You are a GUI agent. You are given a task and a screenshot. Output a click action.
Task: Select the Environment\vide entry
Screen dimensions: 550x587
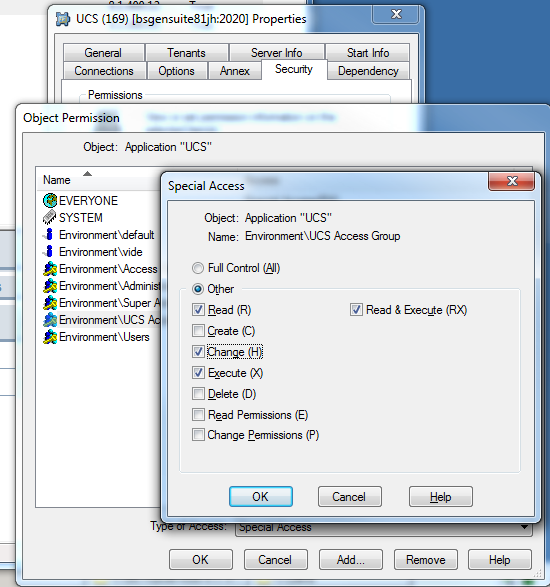pos(100,252)
